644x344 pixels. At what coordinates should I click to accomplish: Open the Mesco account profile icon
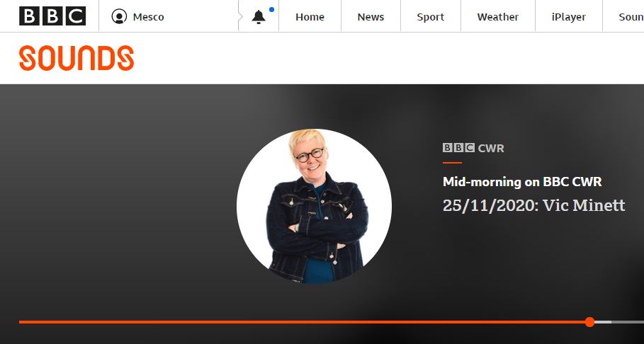(x=119, y=16)
